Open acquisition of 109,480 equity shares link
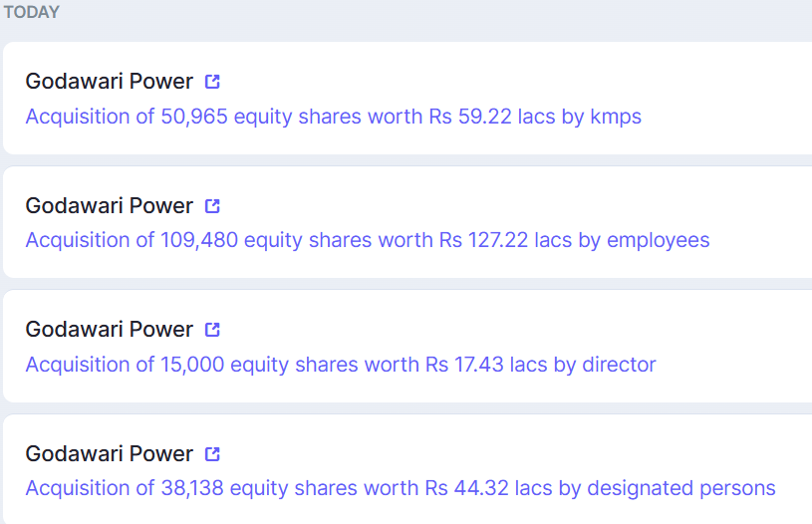Screen dimensions: 812x524 (367, 240)
